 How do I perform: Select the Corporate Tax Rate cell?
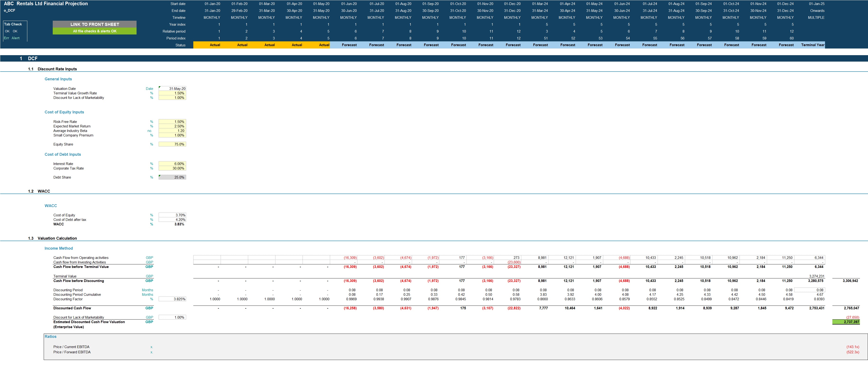(172, 168)
